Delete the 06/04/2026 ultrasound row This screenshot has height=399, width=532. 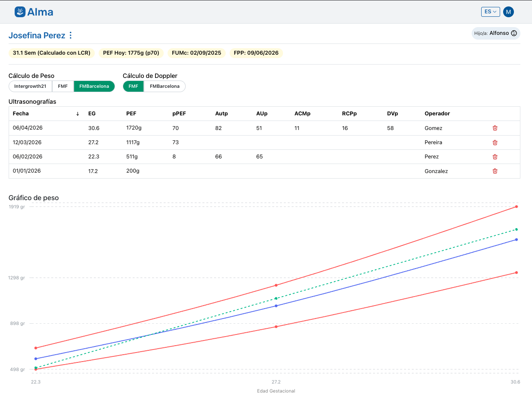tap(495, 128)
